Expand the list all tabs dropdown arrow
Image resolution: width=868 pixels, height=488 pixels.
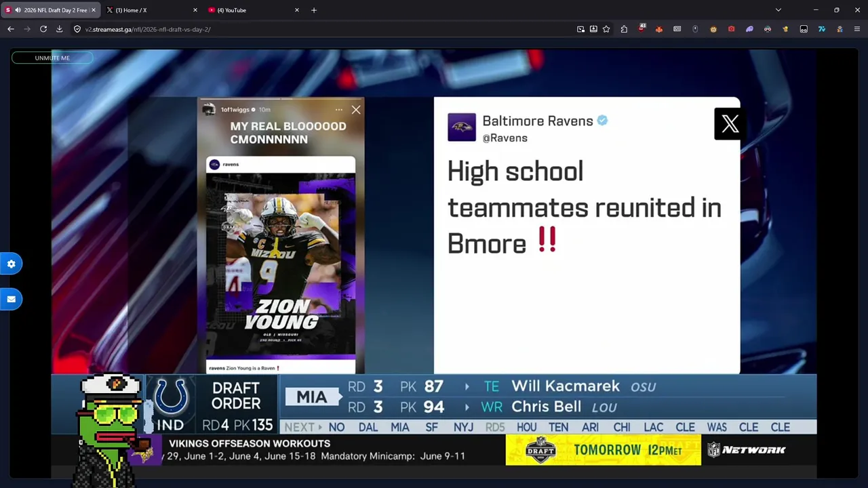(778, 10)
